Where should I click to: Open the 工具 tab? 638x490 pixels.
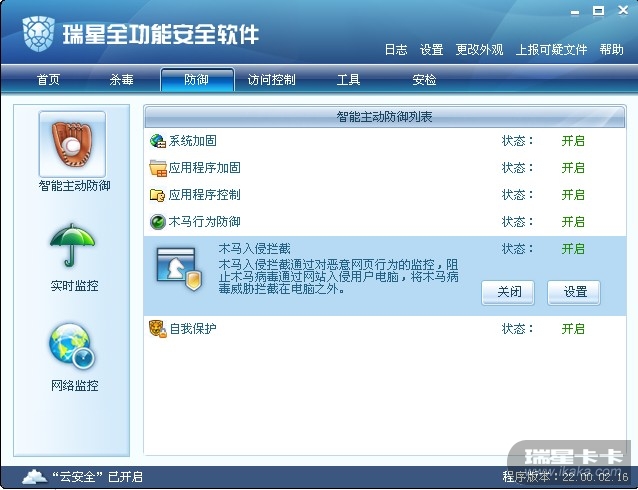click(348, 79)
